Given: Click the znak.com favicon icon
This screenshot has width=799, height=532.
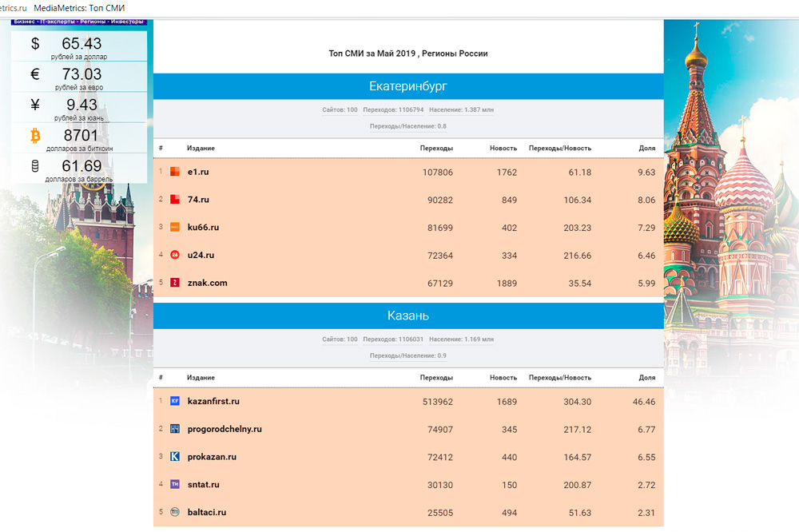Looking at the screenshot, I should click(175, 283).
